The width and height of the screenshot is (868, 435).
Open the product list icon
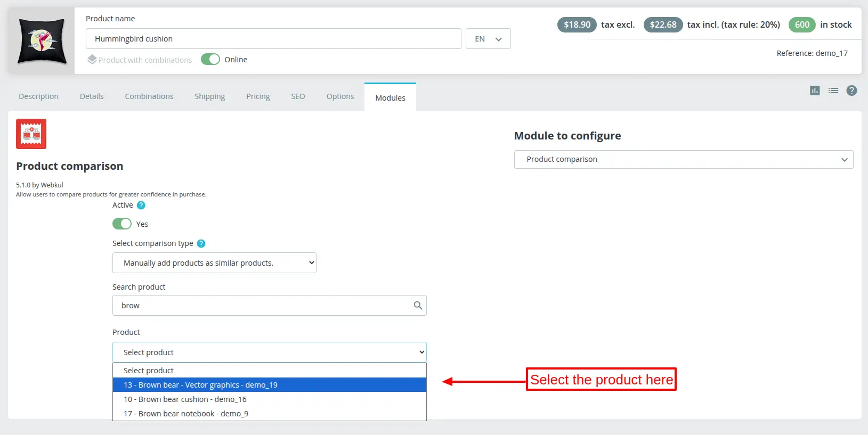(833, 91)
